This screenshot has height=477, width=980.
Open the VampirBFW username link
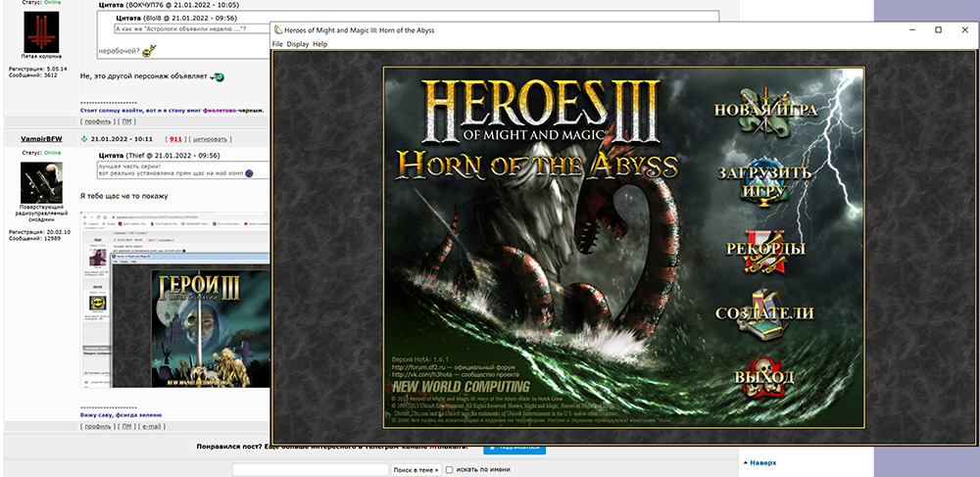tap(41, 139)
